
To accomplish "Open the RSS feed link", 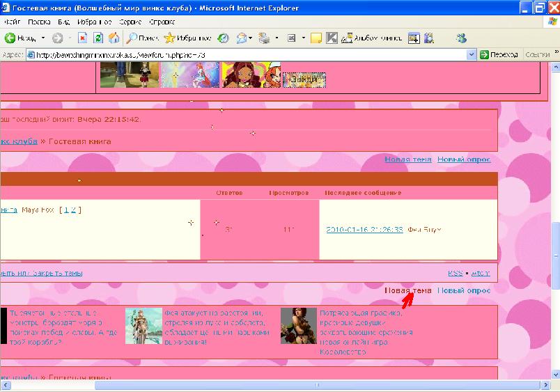I will click(x=456, y=273).
